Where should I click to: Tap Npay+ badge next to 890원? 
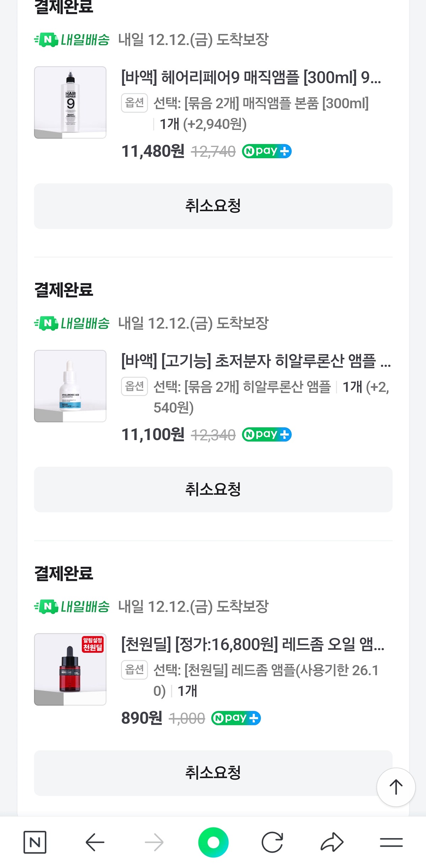click(236, 718)
